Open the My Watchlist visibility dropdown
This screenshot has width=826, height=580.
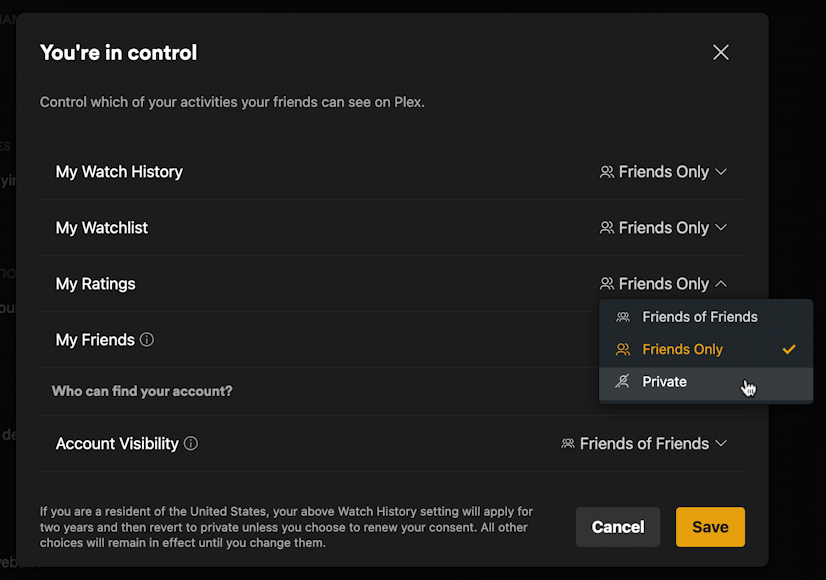coord(663,228)
